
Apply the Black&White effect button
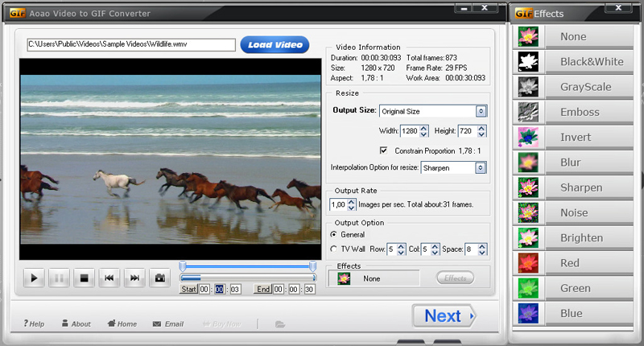tap(589, 62)
